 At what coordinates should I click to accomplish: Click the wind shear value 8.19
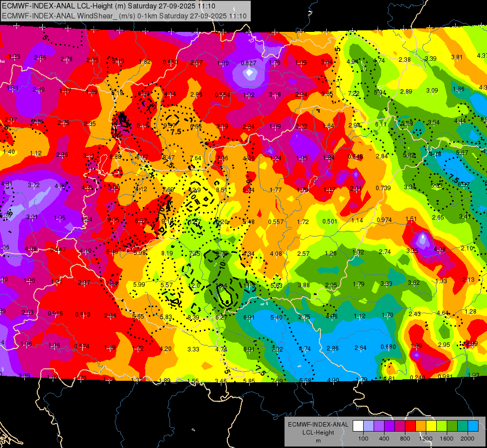pyautogui.click(x=167, y=253)
